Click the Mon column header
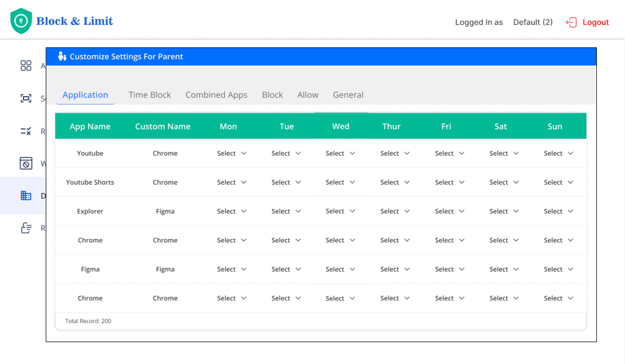Screen dimensions: 625x364 click(x=228, y=126)
